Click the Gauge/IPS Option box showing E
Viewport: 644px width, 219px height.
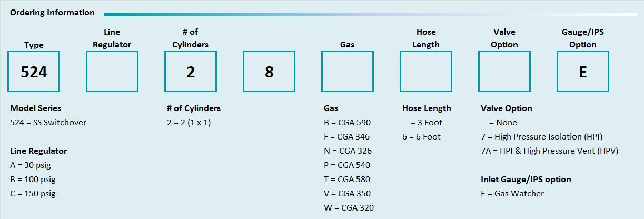(x=583, y=72)
